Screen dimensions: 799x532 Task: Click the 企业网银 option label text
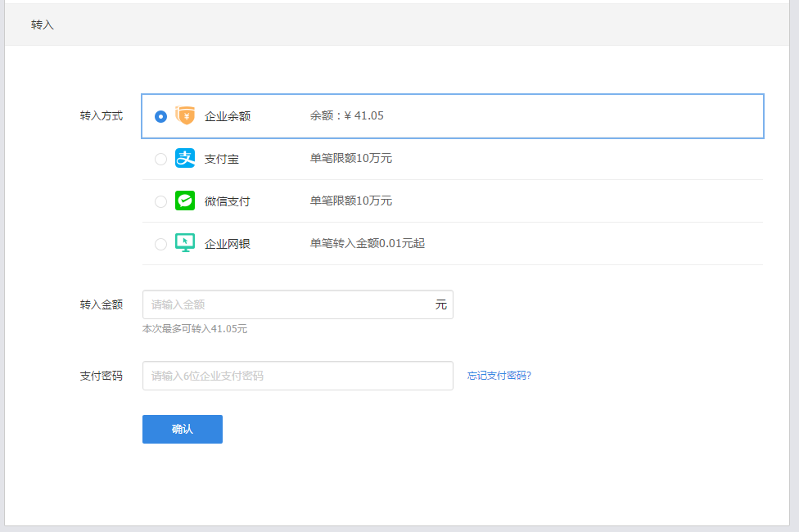228,244
